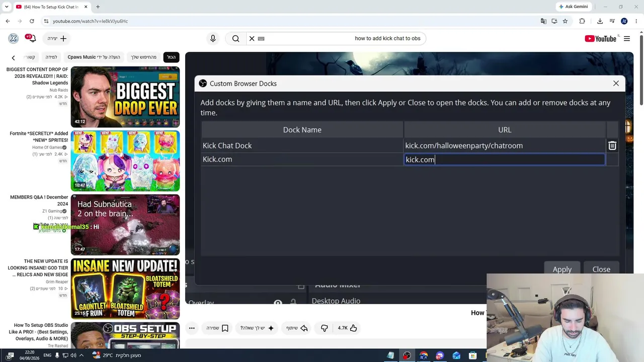Image resolution: width=644 pixels, height=362 pixels.
Task: Open more actions three-dot menu
Action: click(x=192, y=328)
